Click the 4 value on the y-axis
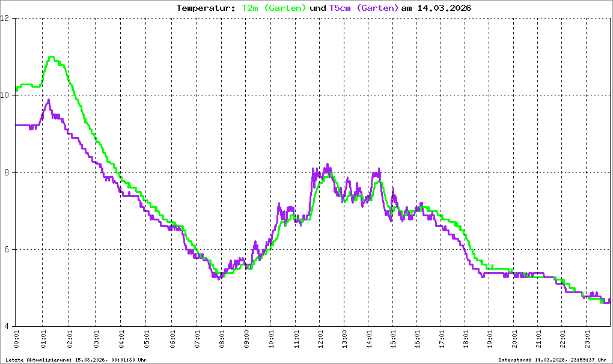This screenshot has height=364, width=613. point(8,326)
